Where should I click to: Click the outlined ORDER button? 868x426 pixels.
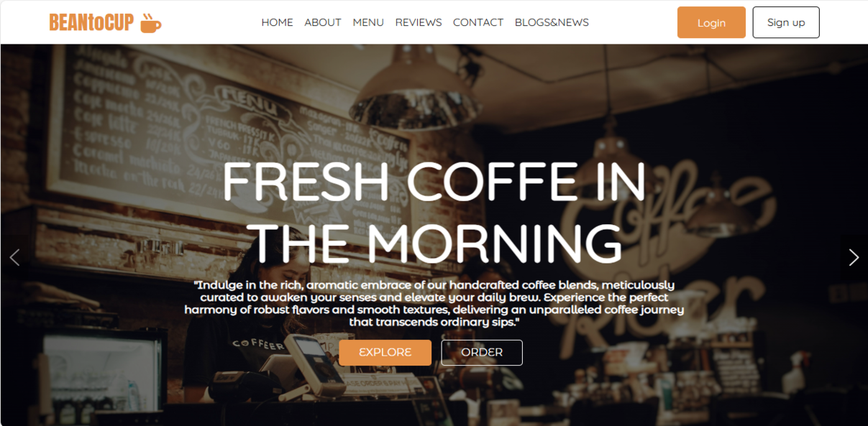click(x=482, y=353)
